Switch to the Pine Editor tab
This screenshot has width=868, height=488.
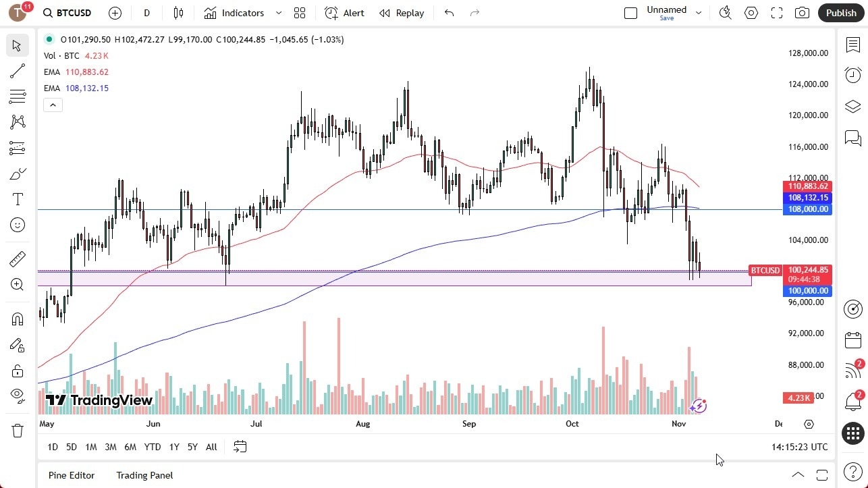click(x=71, y=475)
